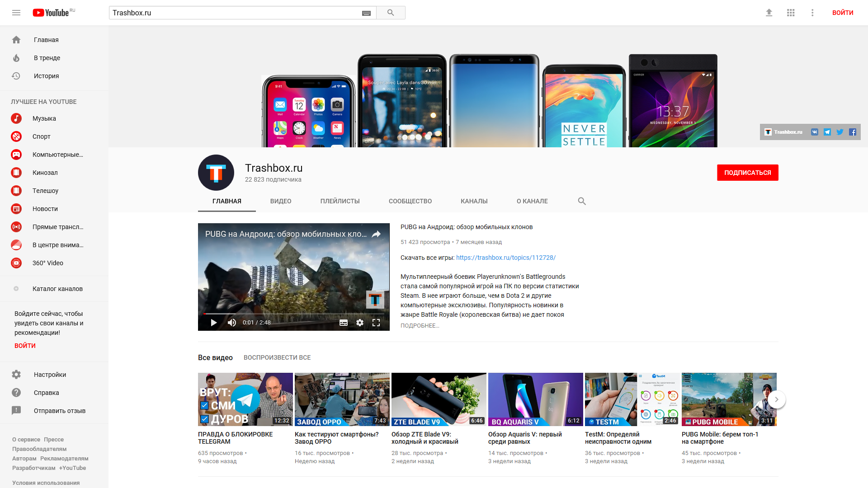Click the ПОДПИСАТЬСЯ subscribe button
Screen dimensions: 868x488
[748, 173]
